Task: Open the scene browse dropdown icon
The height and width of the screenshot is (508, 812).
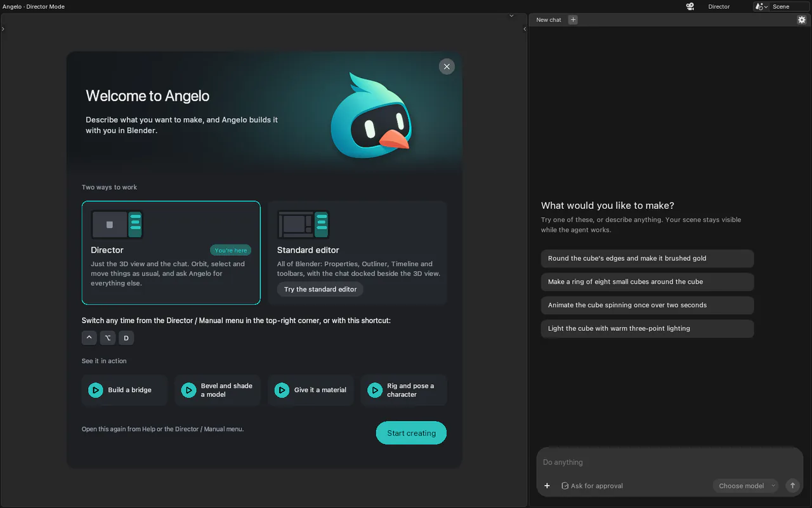Action: pos(761,6)
